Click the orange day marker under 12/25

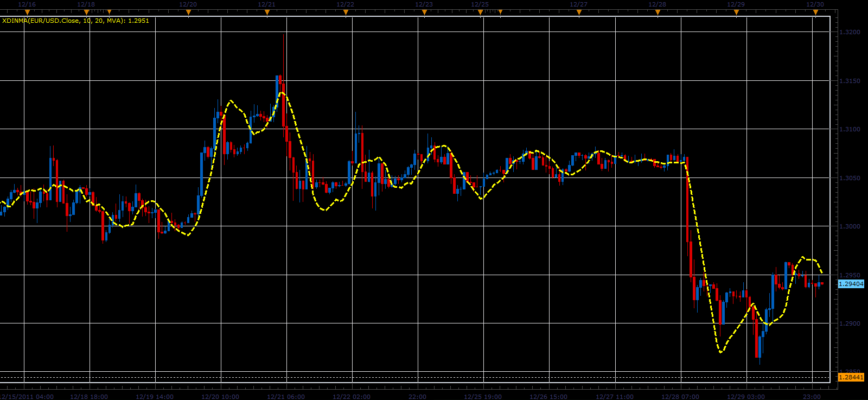pyautogui.click(x=480, y=11)
